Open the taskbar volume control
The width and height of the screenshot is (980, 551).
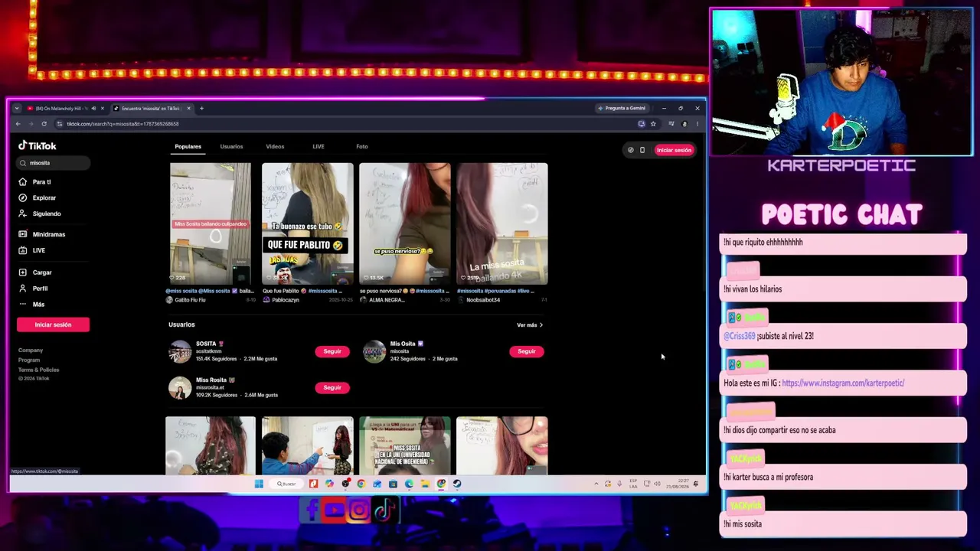point(657,484)
